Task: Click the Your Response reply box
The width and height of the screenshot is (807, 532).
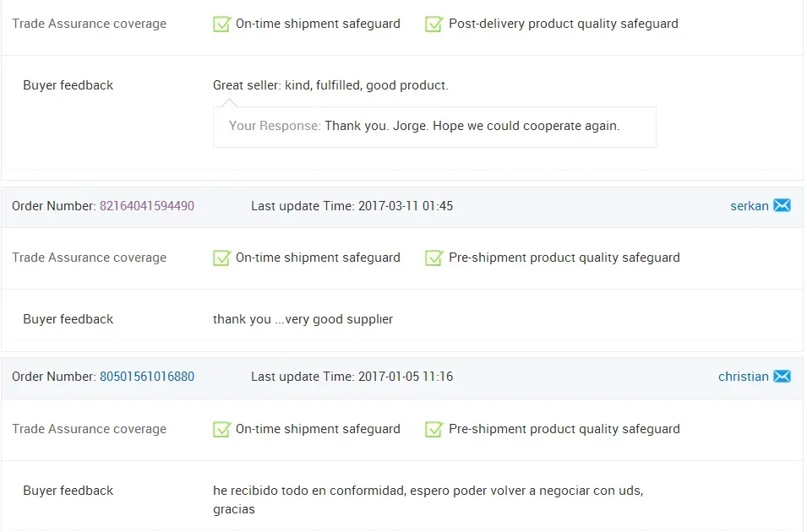Action: pos(434,127)
